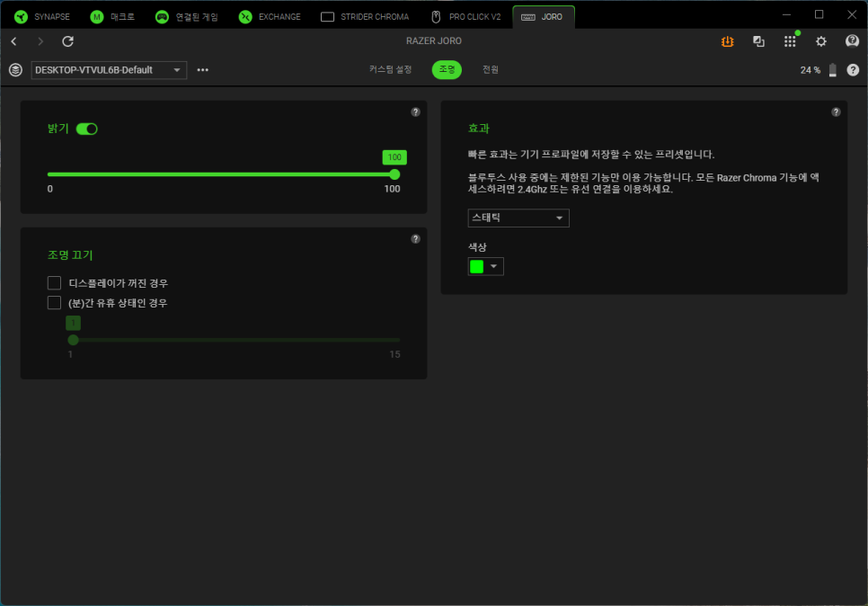This screenshot has height=606, width=868.
Task: Open the 스태틱 effect dropdown
Action: (518, 218)
